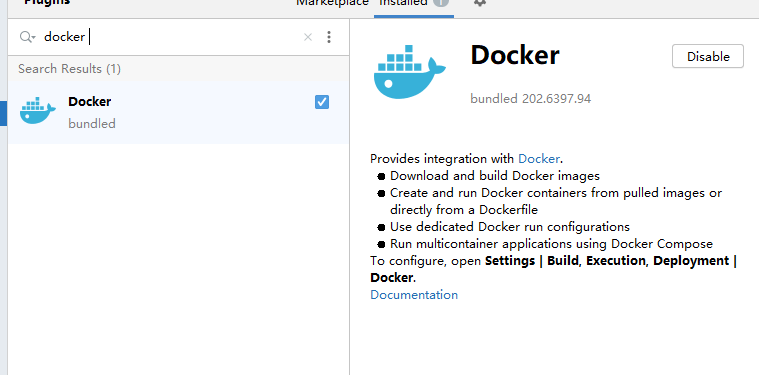Click the Docker title in details pane
This screenshot has width=759, height=375.
tap(515, 55)
